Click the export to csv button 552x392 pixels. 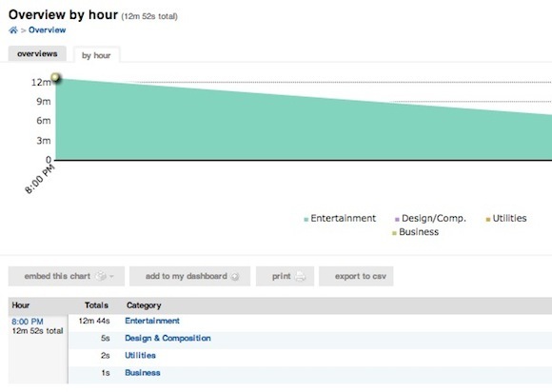(x=356, y=276)
